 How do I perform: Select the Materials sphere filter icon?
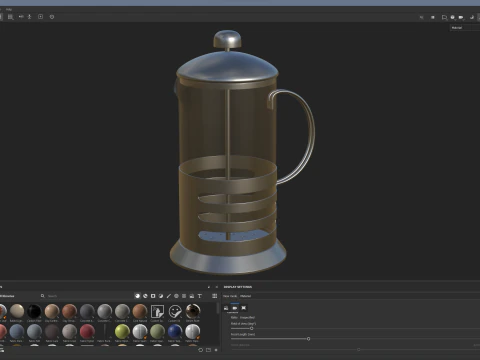pyautogui.click(x=137, y=296)
